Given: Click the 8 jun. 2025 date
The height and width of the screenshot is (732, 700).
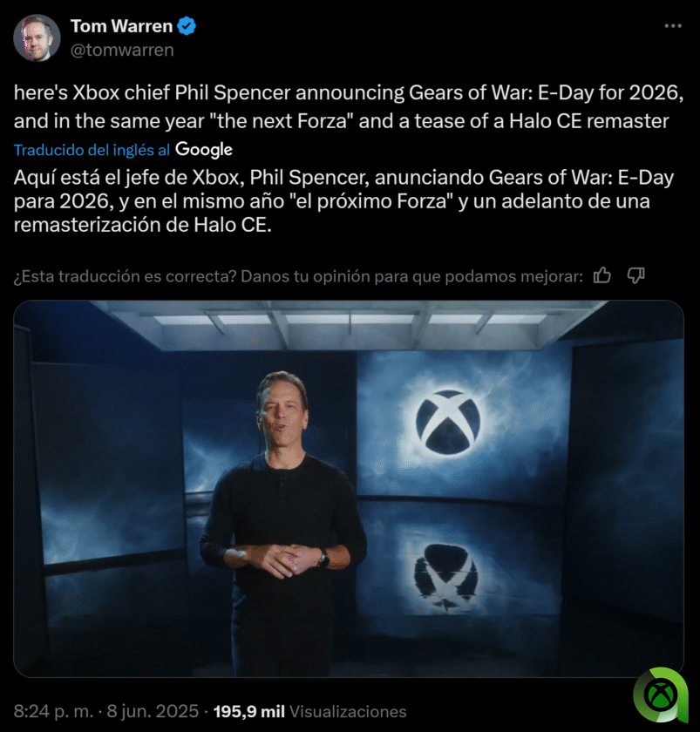Looking at the screenshot, I should pos(153,711).
